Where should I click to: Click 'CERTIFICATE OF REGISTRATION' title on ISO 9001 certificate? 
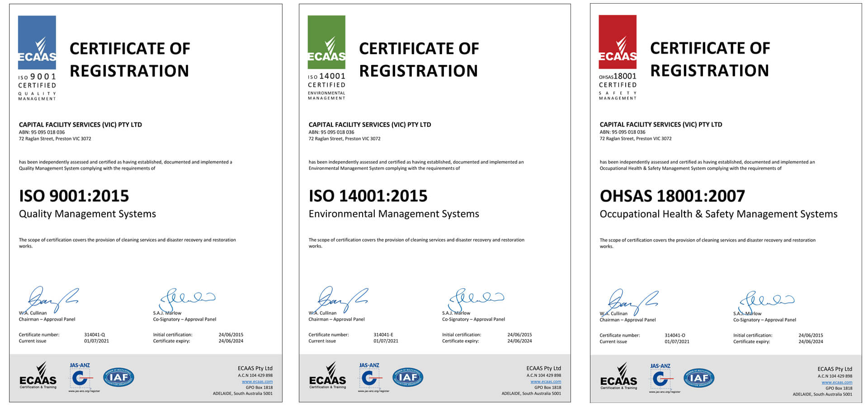tap(130, 60)
